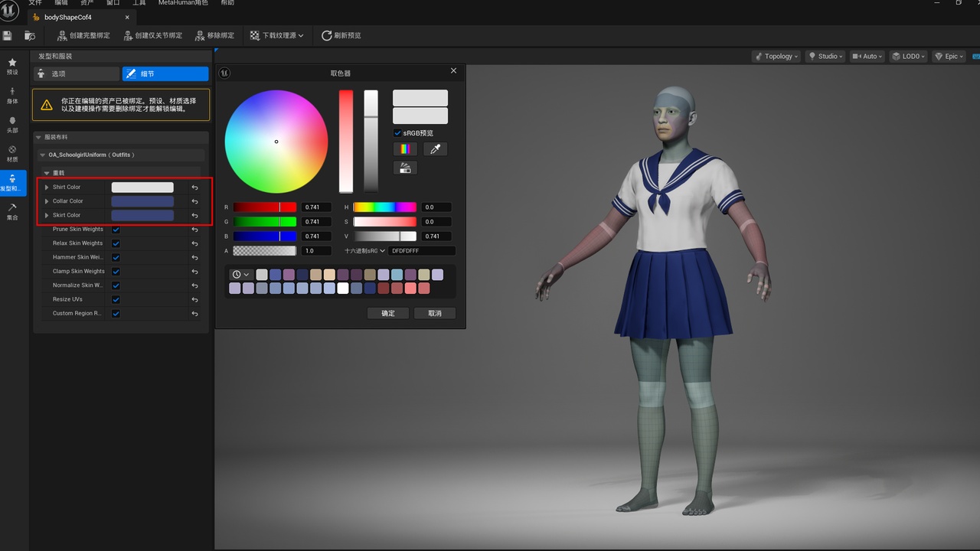Open the 材质 materials sidebar panel
Screen dimensions: 980x551
pos(12,153)
